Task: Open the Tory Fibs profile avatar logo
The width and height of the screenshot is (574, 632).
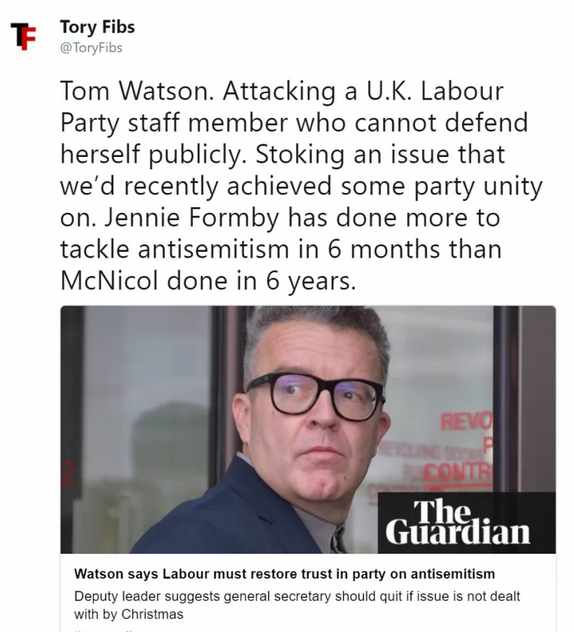Action: (23, 36)
